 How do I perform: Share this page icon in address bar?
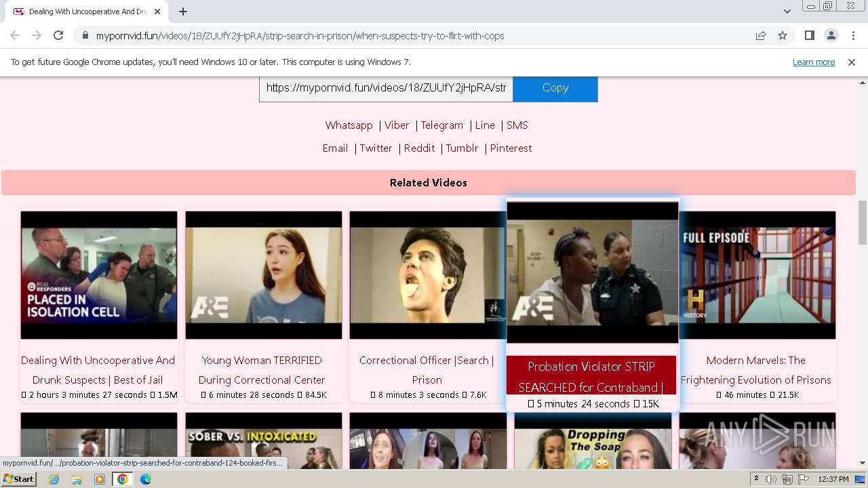(761, 36)
